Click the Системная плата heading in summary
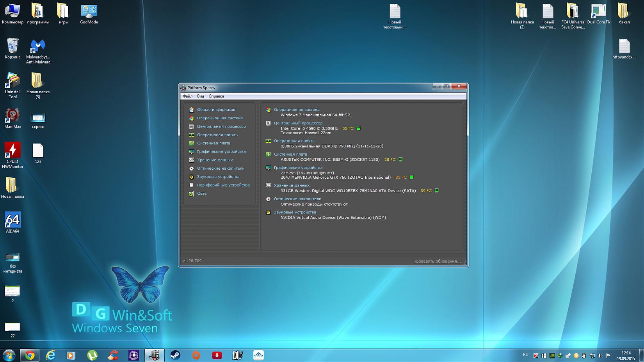The height and width of the screenshot is (362, 644). [290, 154]
